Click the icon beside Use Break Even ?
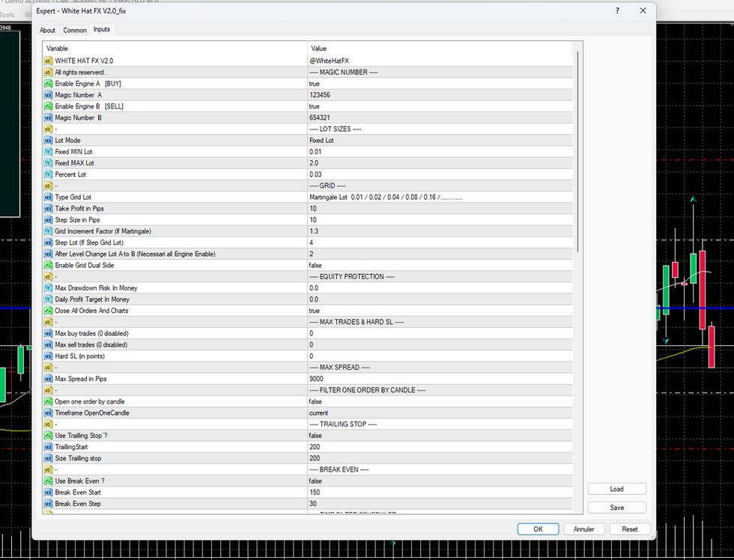Image resolution: width=734 pixels, height=560 pixels. [48, 481]
